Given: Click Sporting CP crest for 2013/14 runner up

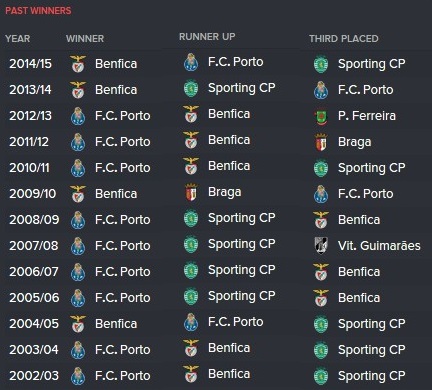Looking at the screenshot, I should pyautogui.click(x=191, y=88).
